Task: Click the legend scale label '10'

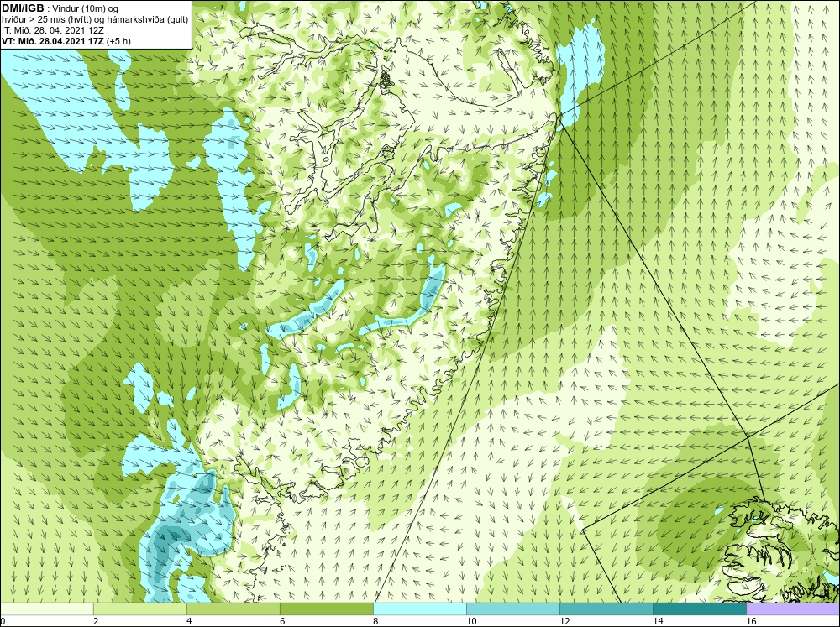Action: (x=471, y=621)
